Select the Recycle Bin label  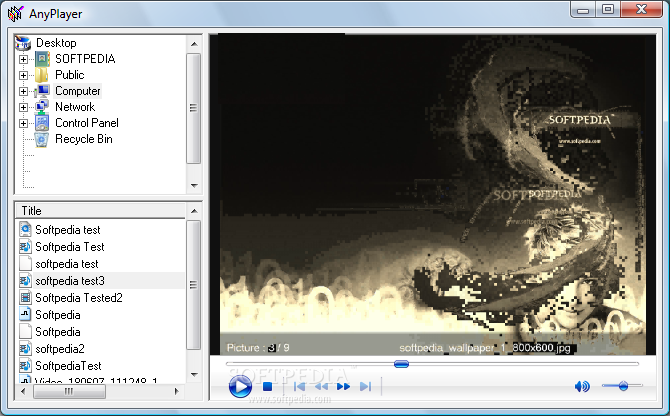click(84, 139)
